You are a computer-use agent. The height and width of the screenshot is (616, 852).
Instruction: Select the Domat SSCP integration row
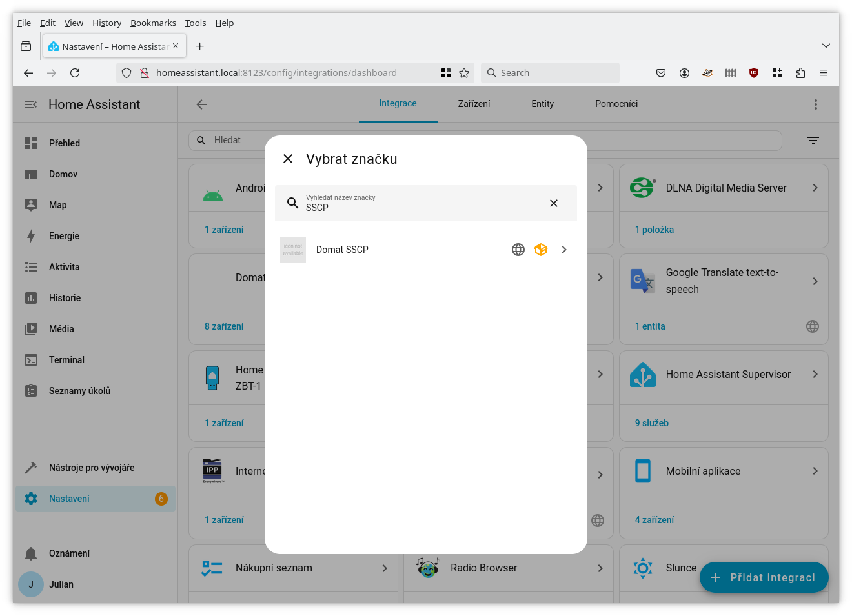(426, 250)
